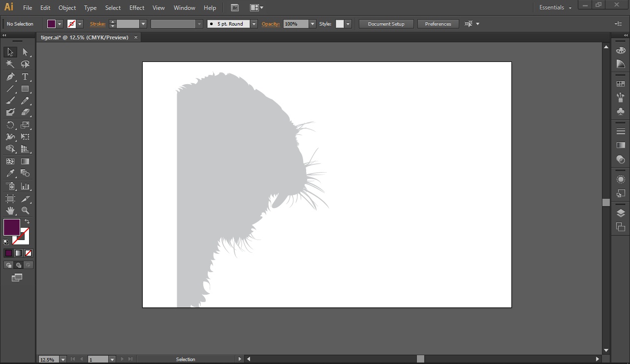The image size is (630, 364).
Task: Reset to default fill and stroke
Action: 6,242
